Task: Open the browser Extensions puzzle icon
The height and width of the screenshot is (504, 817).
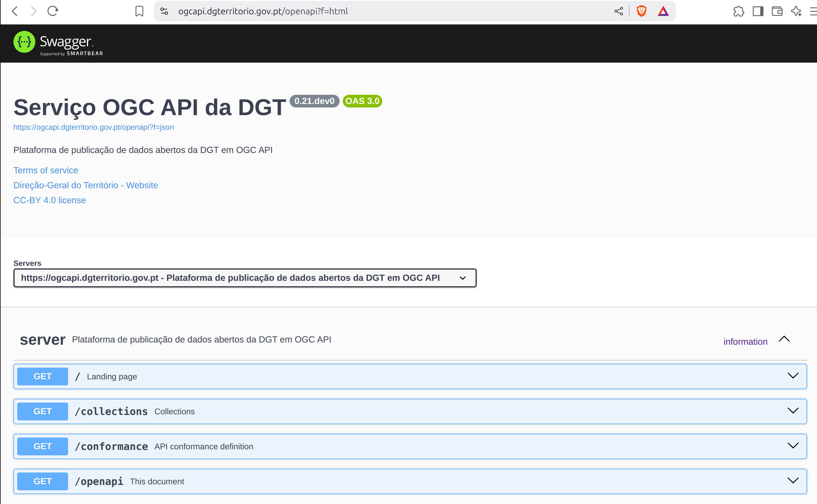Action: pos(739,12)
